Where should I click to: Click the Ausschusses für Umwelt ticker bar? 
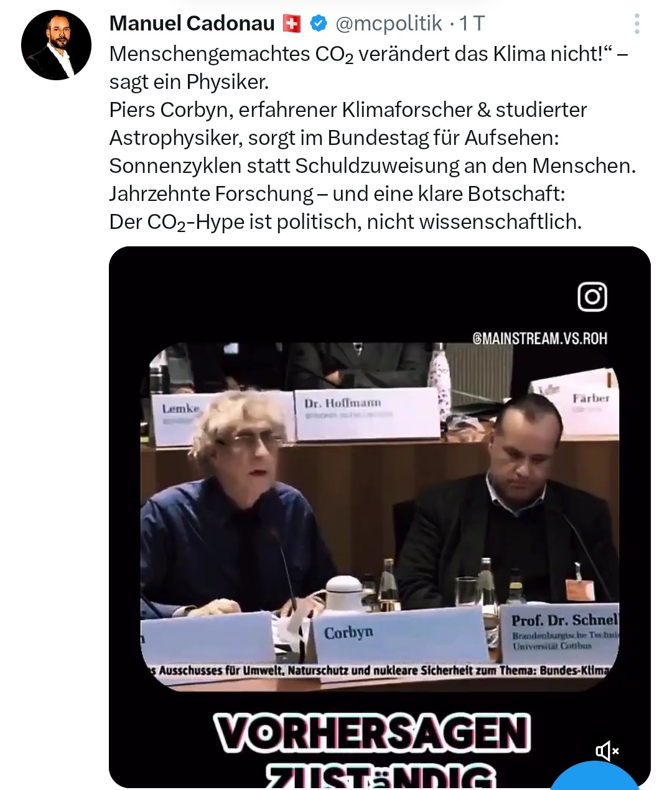pyautogui.click(x=380, y=671)
